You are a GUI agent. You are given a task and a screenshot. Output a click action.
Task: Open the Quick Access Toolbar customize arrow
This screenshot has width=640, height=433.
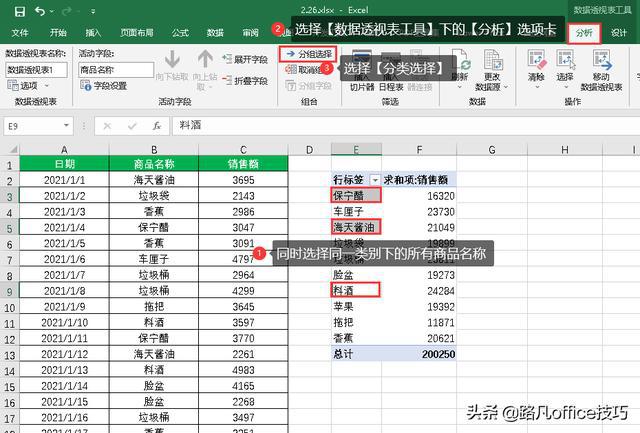pyautogui.click(x=93, y=11)
